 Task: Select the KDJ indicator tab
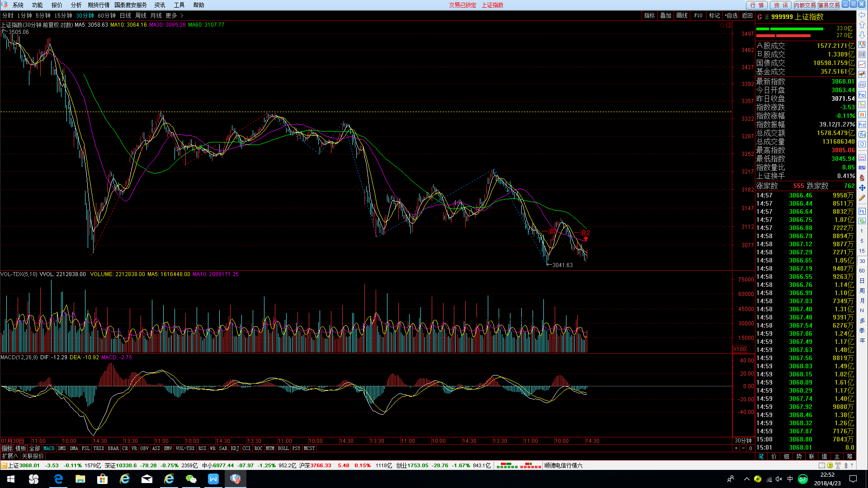click(x=235, y=448)
